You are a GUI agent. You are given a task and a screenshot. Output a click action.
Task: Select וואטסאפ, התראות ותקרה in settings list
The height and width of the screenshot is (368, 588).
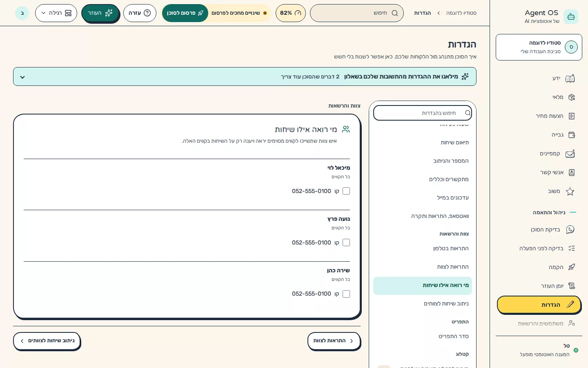pos(423,216)
